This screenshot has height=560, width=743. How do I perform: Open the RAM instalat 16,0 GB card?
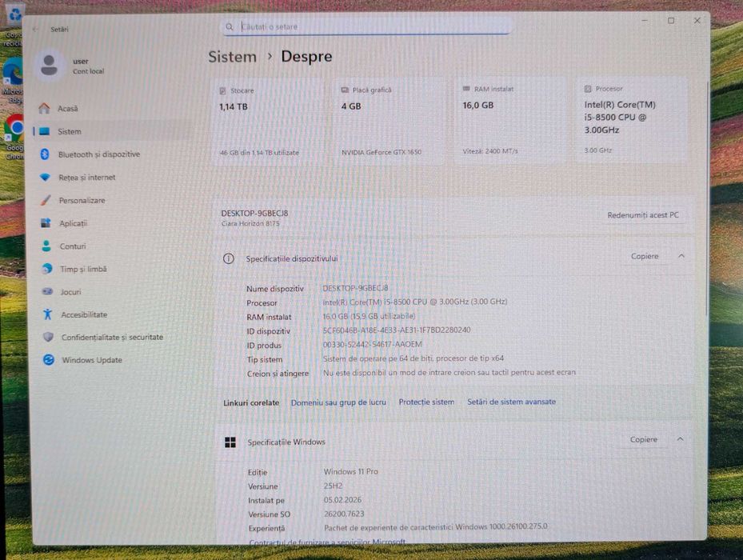click(x=510, y=120)
